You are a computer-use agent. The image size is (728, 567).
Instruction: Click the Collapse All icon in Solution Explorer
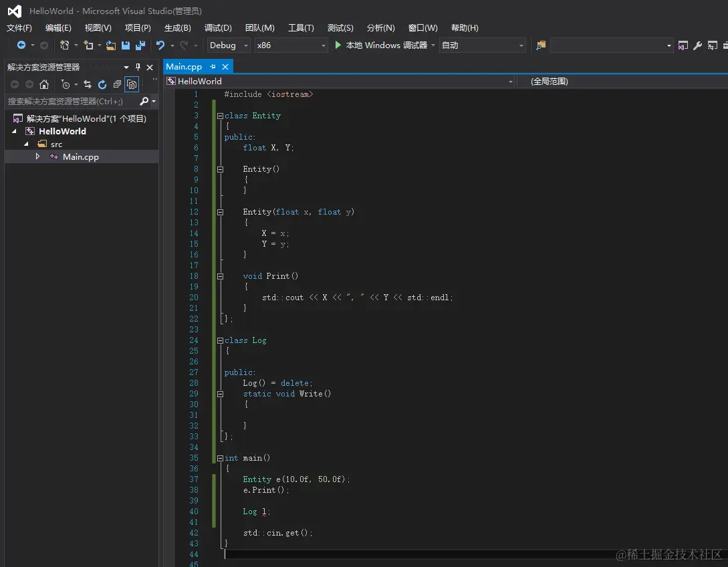(x=117, y=84)
